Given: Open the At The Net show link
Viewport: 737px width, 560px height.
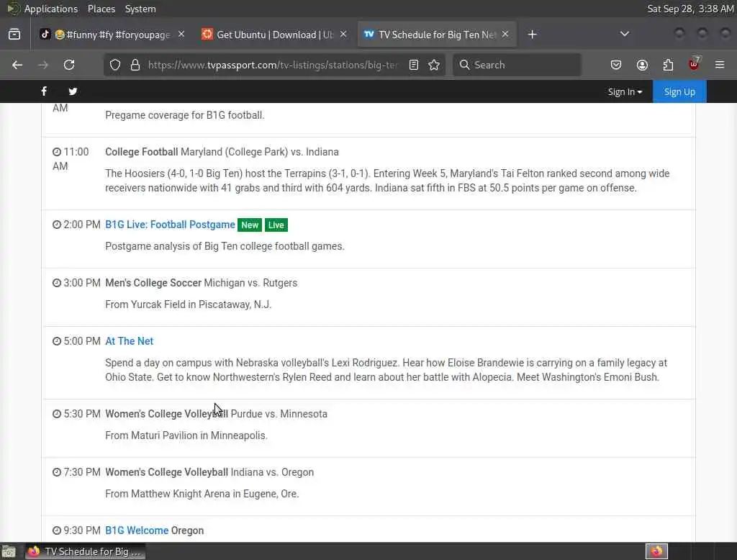Looking at the screenshot, I should [x=130, y=341].
